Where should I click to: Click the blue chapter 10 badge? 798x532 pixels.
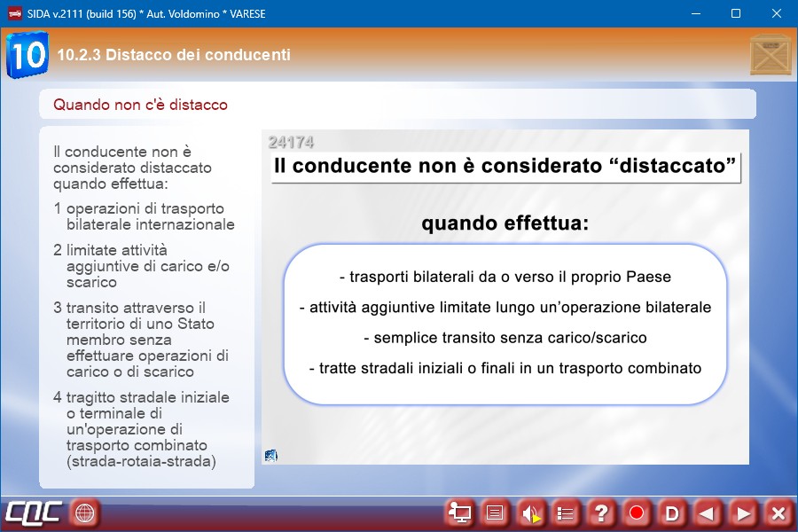point(27,55)
